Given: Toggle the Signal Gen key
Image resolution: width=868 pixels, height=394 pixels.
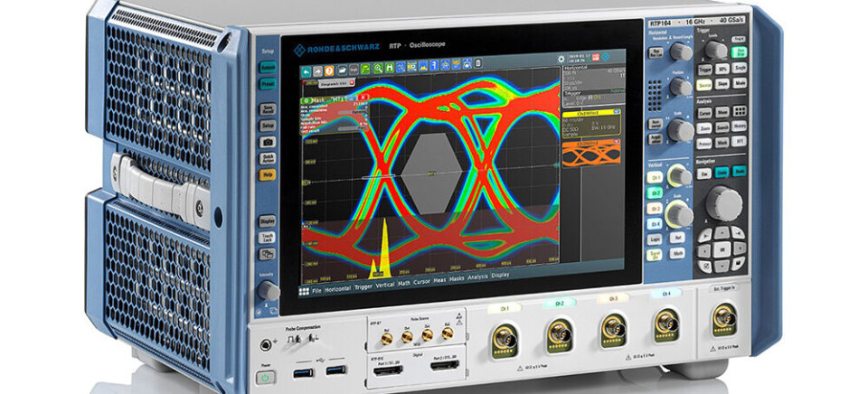Looking at the screenshot, I should coord(655,255).
